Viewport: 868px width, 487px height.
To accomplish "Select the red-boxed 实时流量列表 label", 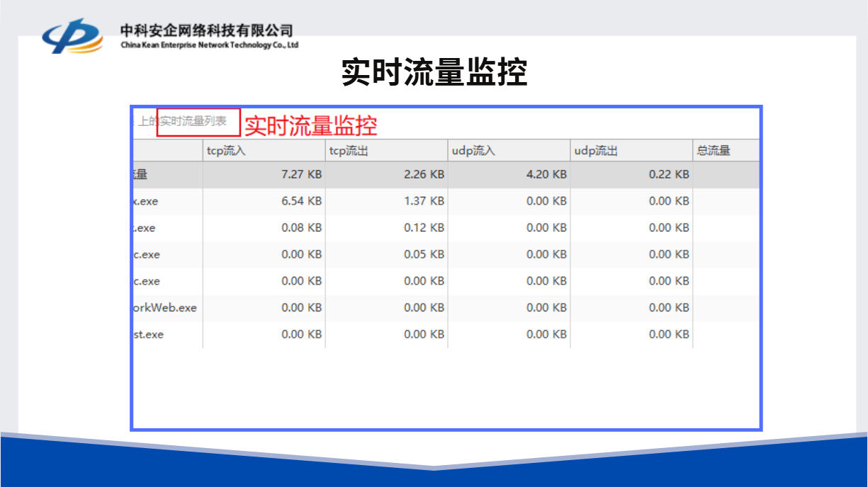I will pyautogui.click(x=198, y=122).
